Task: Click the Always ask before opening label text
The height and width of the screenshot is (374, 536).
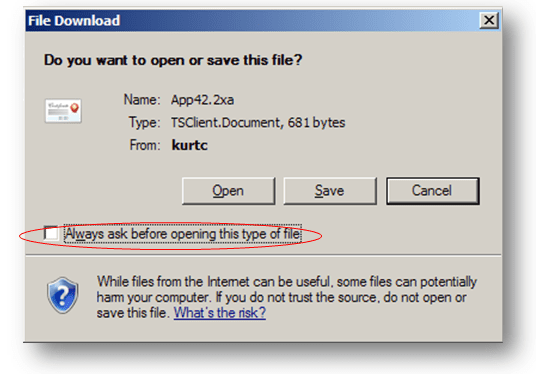Action: point(183,234)
